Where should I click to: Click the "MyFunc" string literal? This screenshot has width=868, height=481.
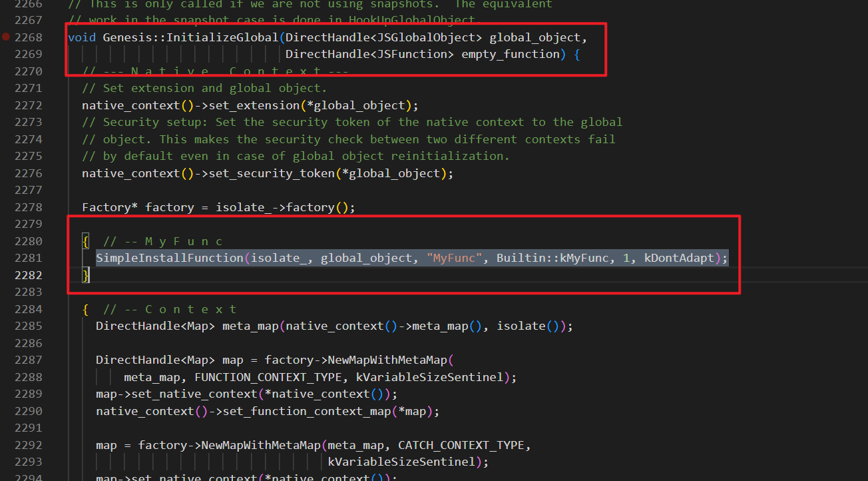(454, 258)
